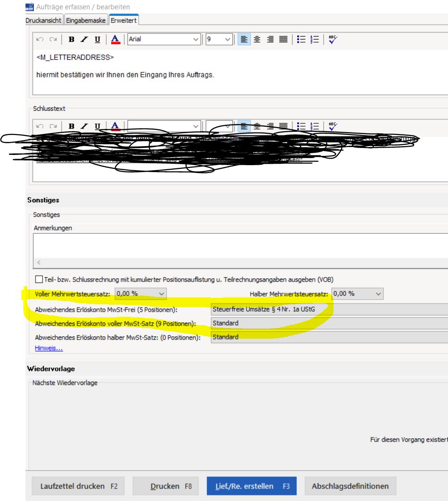
Task: Click into the Anmerkungen text area
Action: coord(240,246)
